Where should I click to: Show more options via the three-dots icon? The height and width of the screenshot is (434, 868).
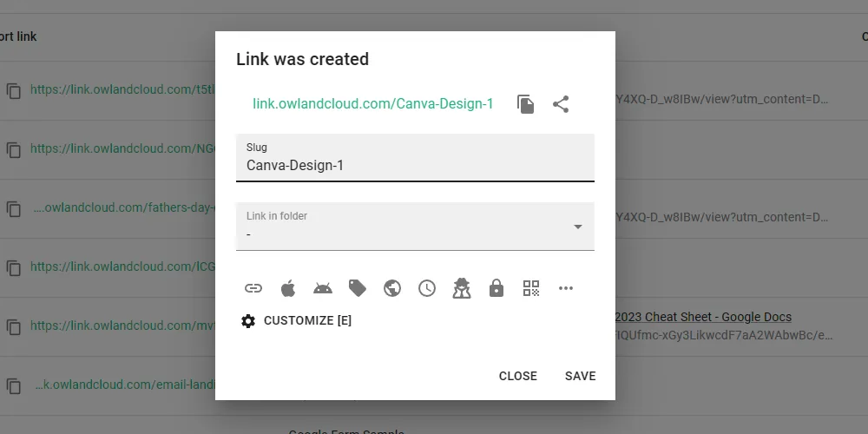tap(566, 288)
